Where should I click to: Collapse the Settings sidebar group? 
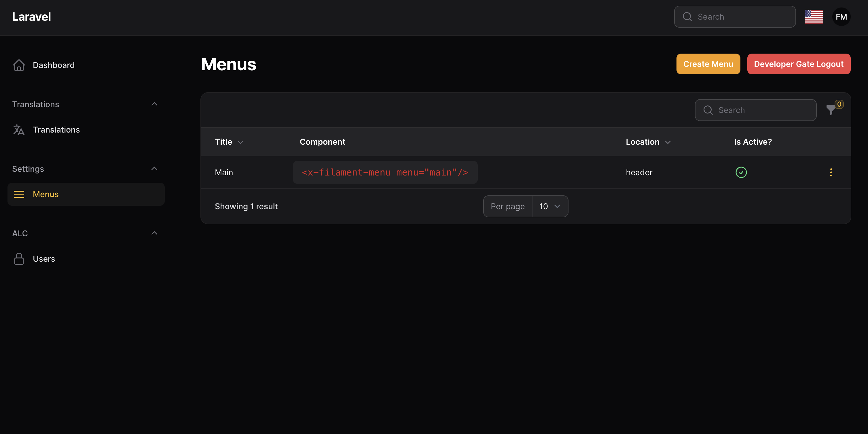(154, 169)
